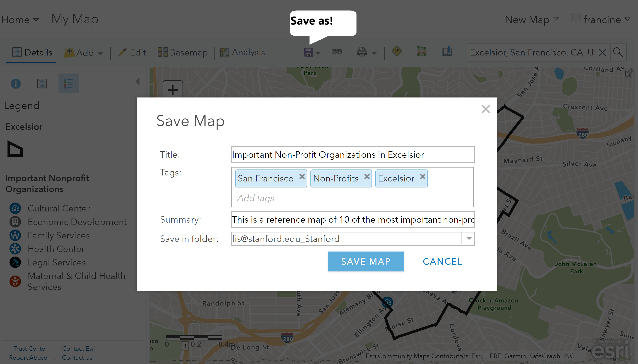The image size is (638, 364).
Task: Click the Measure ruler icon
Action: [421, 51]
